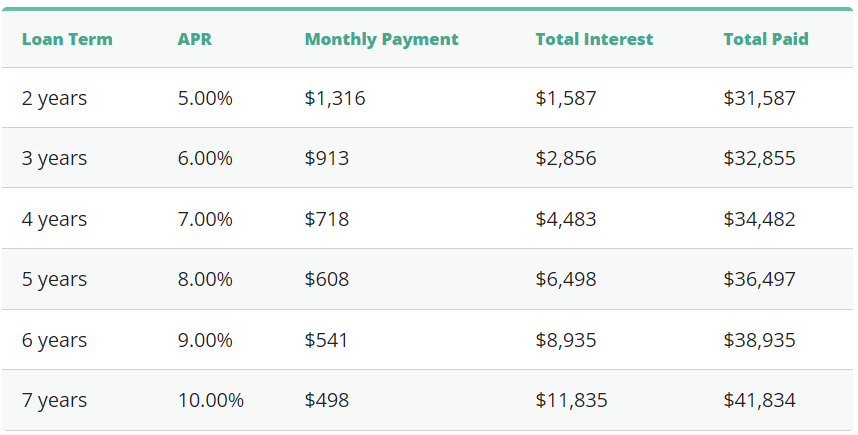The width and height of the screenshot is (858, 435).
Task: Select the 5.00% APR cell
Action: tap(205, 98)
